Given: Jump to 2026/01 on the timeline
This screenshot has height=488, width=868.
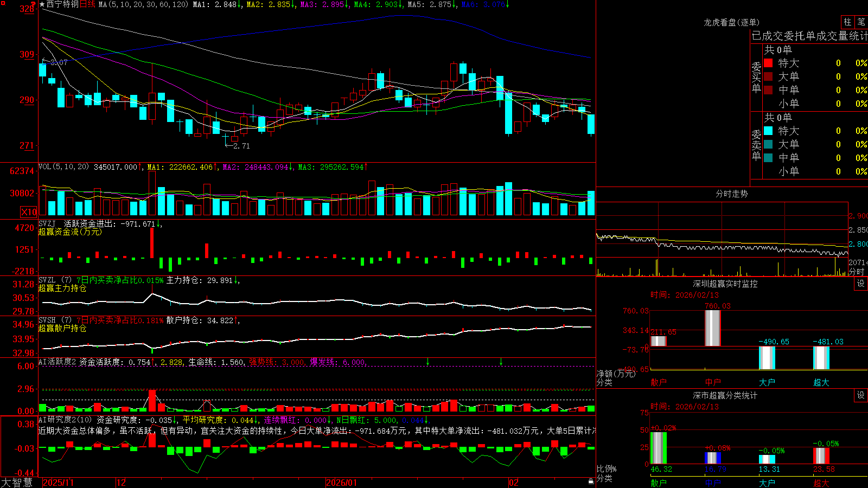Looking at the screenshot, I should 342,483.
